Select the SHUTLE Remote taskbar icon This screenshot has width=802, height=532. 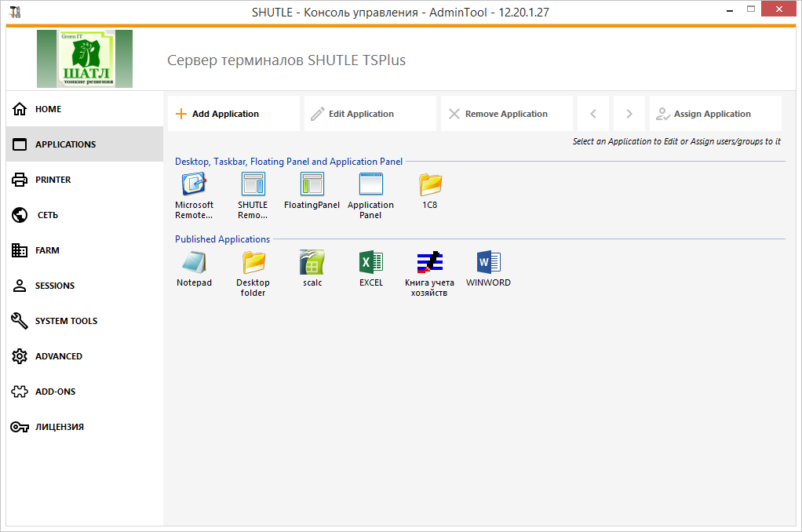click(253, 184)
